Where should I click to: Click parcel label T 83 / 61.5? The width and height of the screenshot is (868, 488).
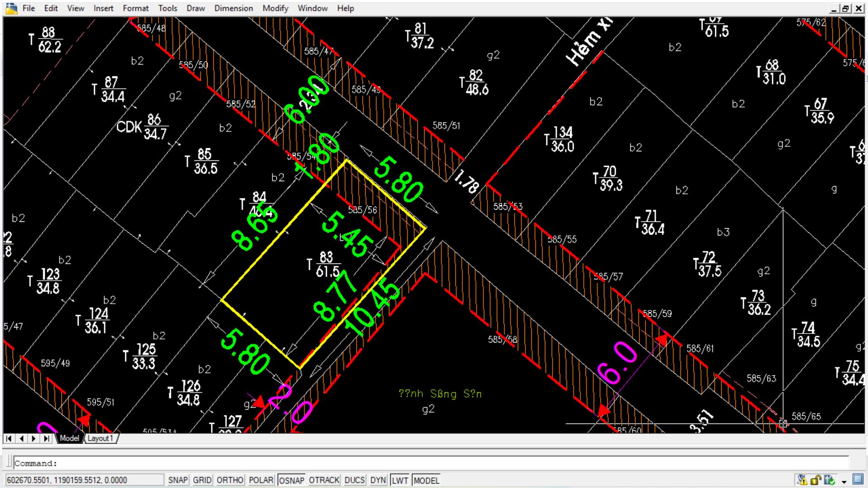point(324,264)
